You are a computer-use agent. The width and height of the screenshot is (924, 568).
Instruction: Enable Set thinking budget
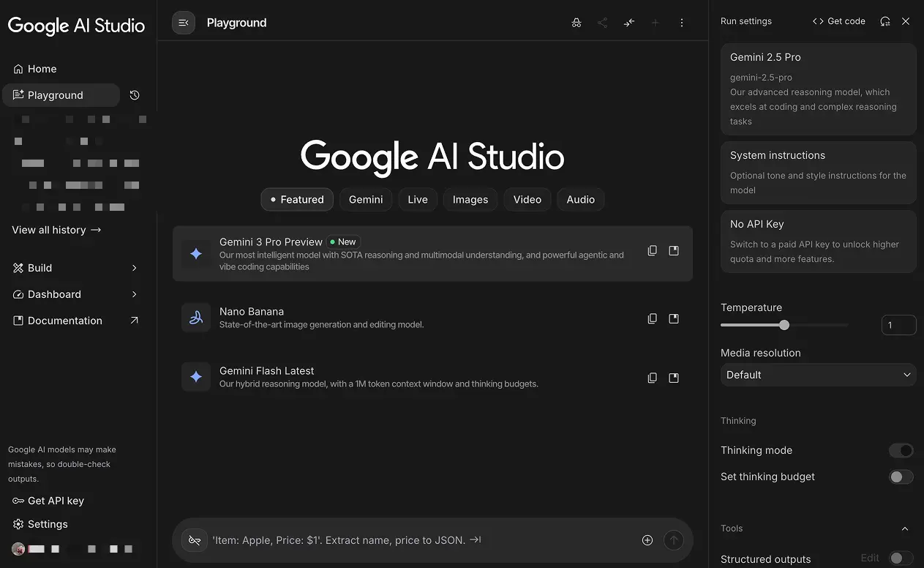(900, 477)
